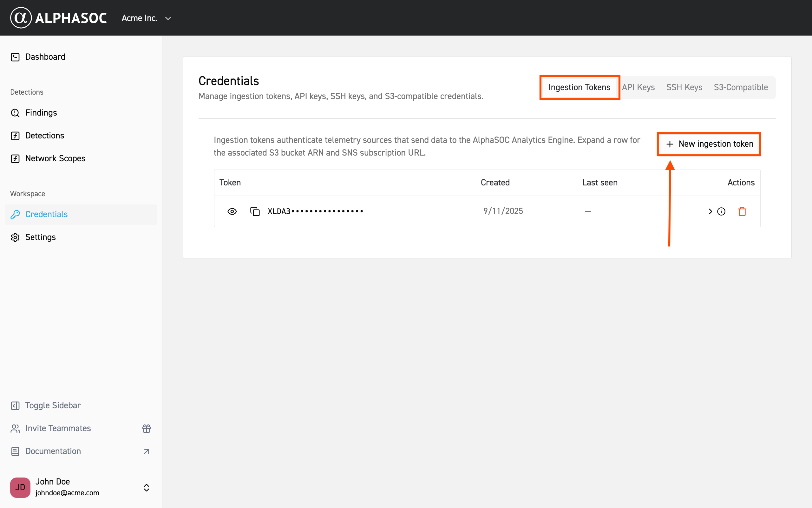Click the Invite Teammates people icon
Screen dimensions: 812x508
15,429
